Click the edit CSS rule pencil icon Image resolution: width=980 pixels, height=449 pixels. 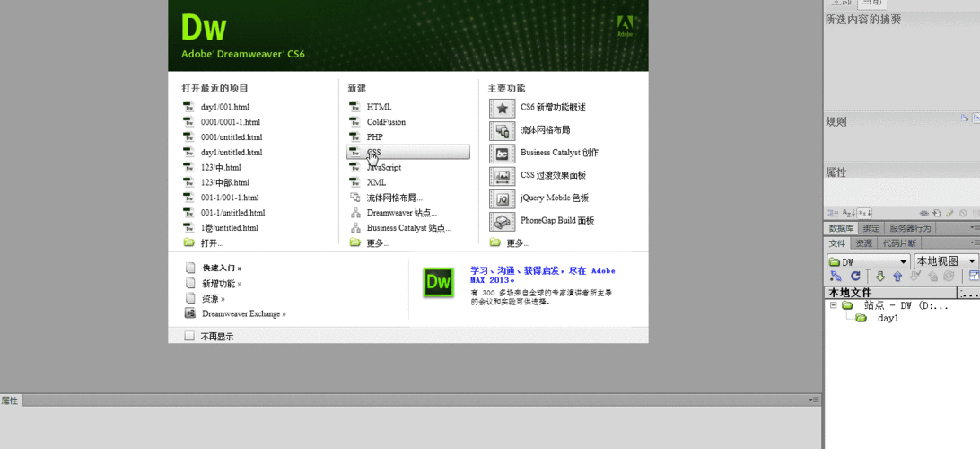pos(950,213)
